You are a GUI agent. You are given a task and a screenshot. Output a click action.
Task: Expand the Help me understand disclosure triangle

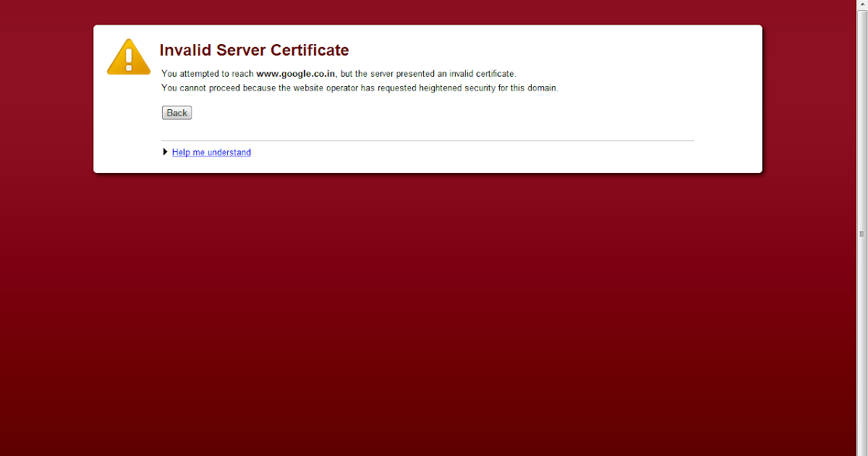(166, 152)
